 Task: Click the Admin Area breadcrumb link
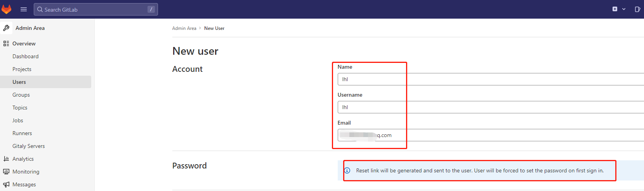coord(184,28)
